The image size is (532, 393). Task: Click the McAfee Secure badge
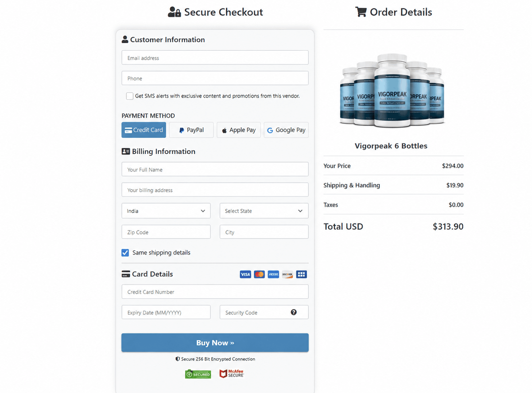(232, 374)
